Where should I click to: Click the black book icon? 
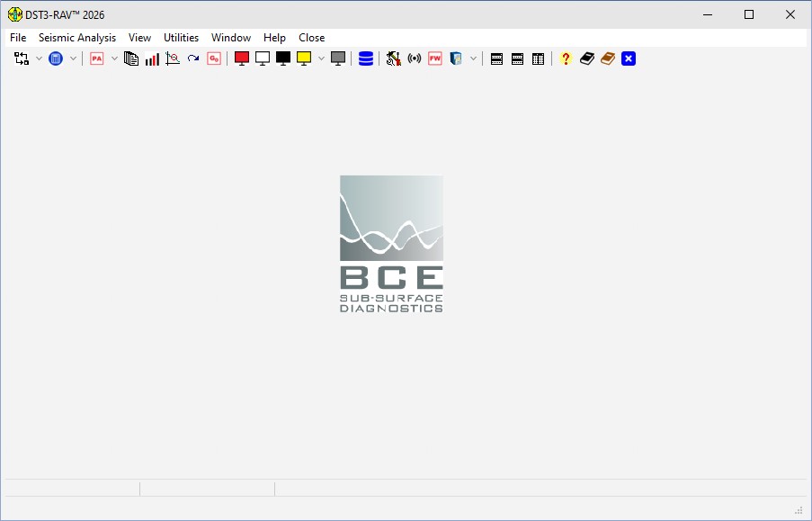coord(586,58)
